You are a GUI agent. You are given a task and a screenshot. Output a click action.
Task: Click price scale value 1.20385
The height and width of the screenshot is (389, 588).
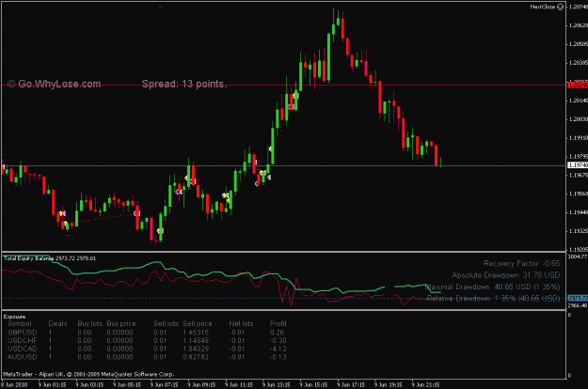coord(579,63)
